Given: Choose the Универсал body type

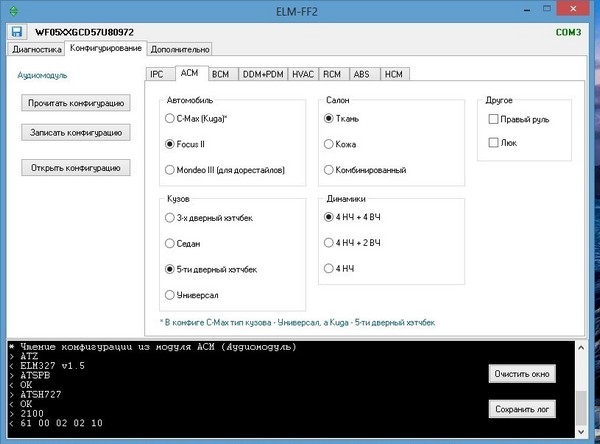Looking at the screenshot, I should [x=170, y=295].
